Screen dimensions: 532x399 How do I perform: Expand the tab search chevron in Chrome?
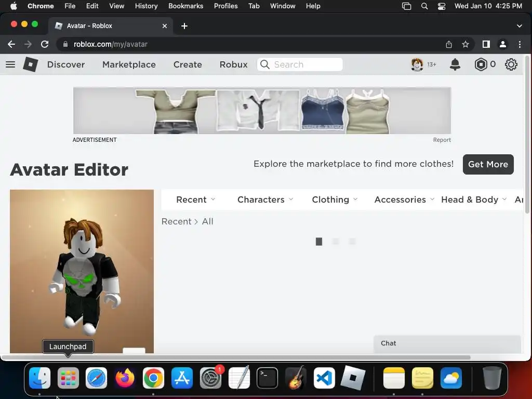pyautogui.click(x=520, y=26)
